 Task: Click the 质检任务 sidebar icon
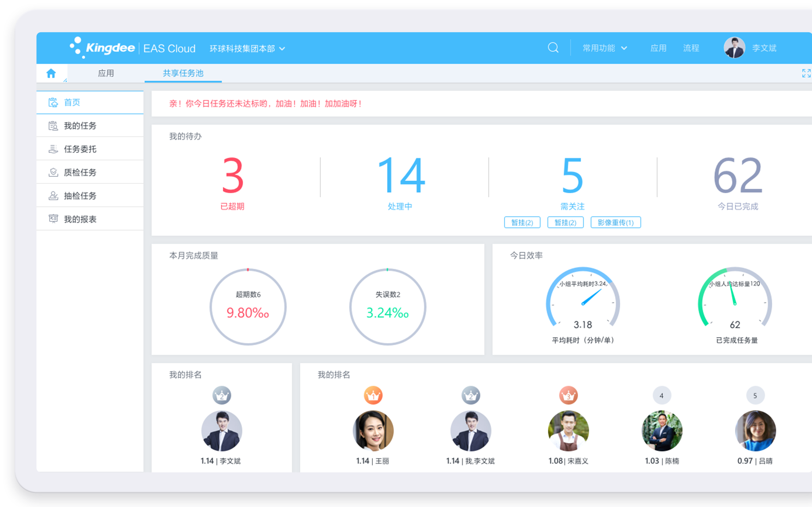click(53, 172)
